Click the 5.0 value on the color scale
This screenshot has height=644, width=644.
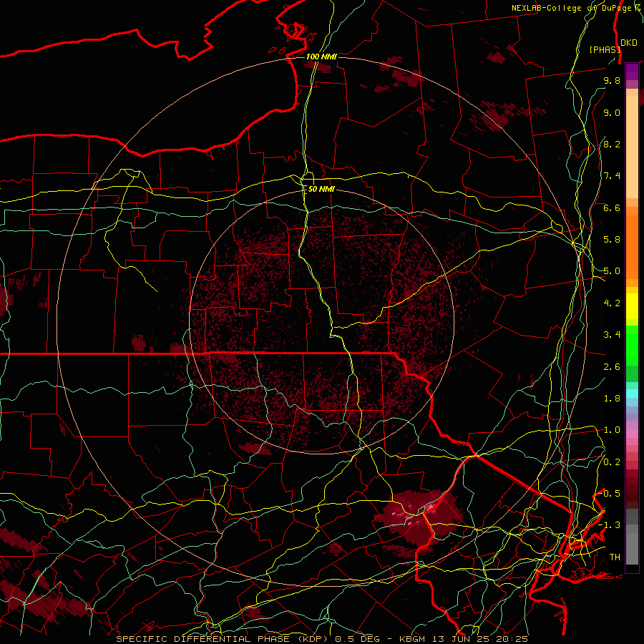612,271
